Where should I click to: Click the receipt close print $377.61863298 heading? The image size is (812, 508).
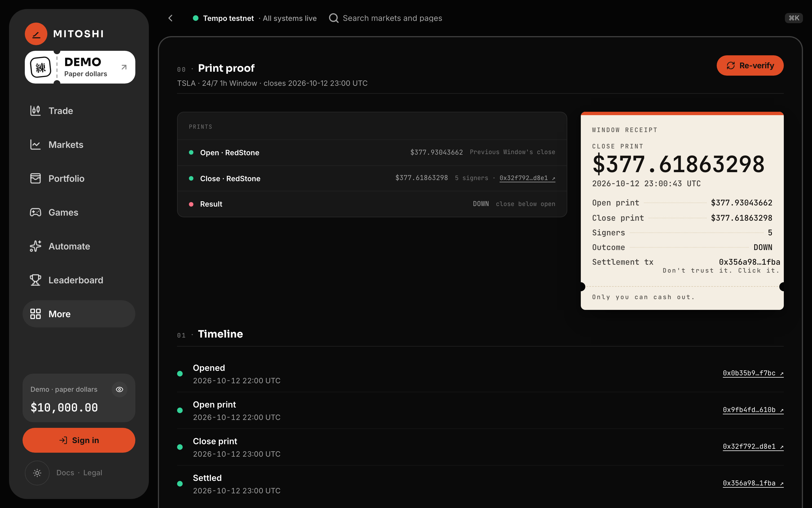[x=678, y=164]
